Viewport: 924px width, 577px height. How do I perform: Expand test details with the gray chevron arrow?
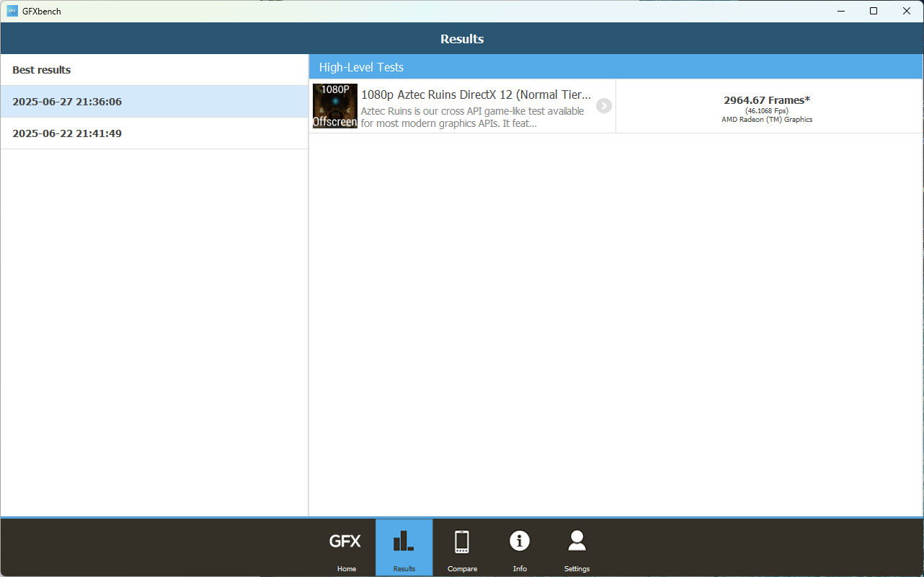point(604,105)
